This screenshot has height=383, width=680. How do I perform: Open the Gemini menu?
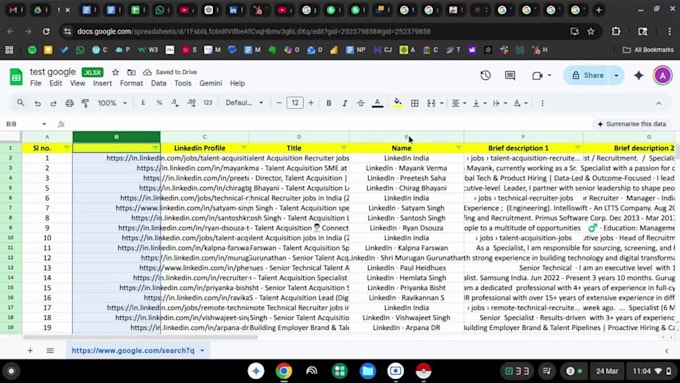pos(211,83)
